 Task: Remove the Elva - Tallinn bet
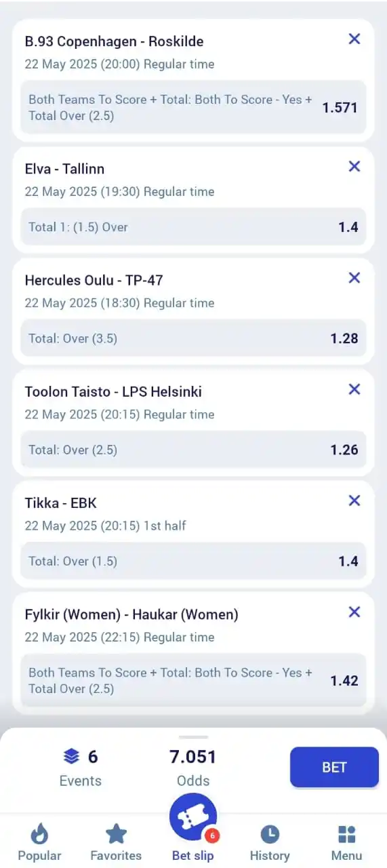point(354,167)
